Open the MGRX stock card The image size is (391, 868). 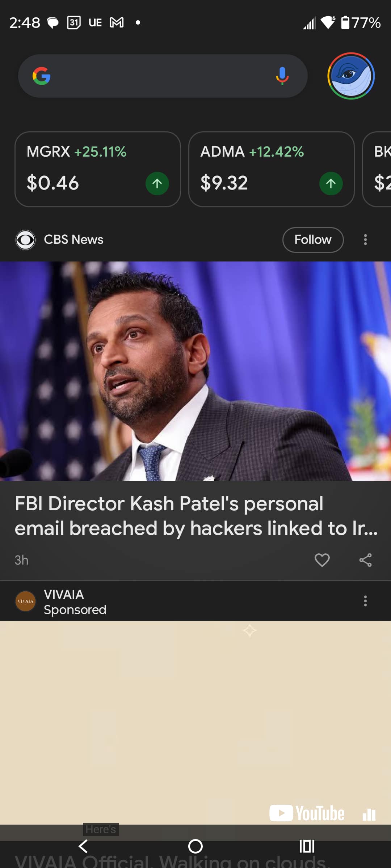97,169
